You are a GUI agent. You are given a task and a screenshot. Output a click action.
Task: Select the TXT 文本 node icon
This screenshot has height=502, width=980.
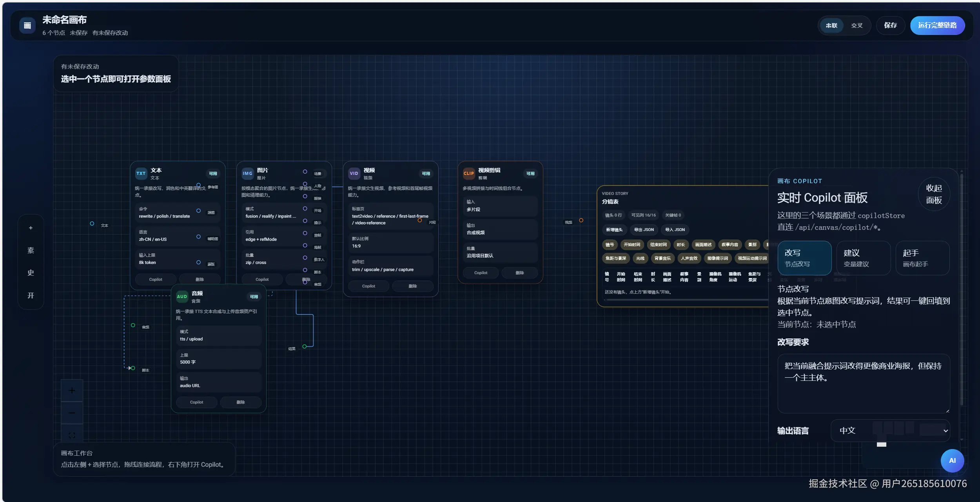[x=141, y=173]
